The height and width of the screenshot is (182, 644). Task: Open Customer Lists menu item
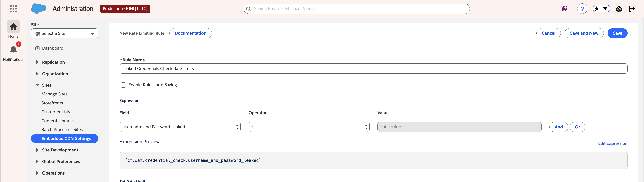pos(56,112)
